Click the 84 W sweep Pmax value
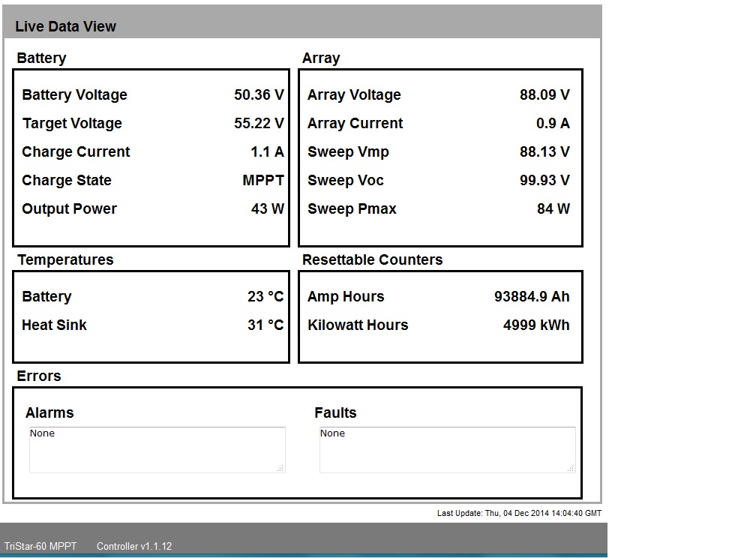 (x=553, y=208)
